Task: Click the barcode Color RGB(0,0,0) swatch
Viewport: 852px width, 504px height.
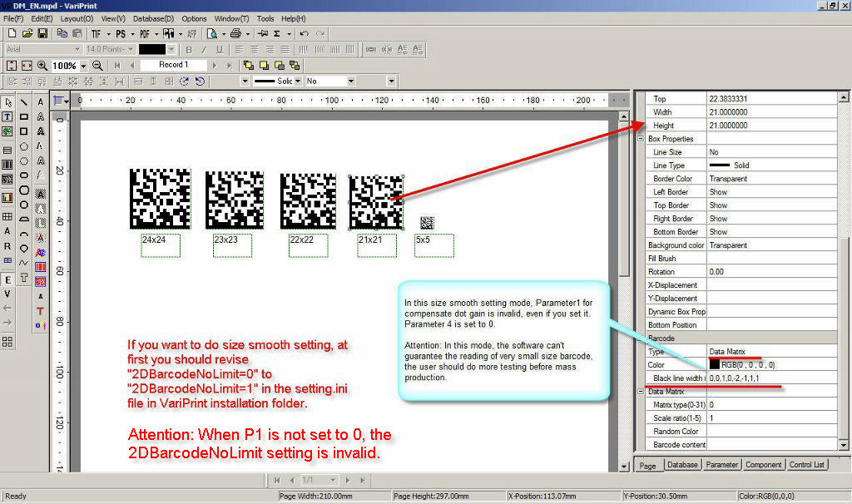Action: [715, 365]
